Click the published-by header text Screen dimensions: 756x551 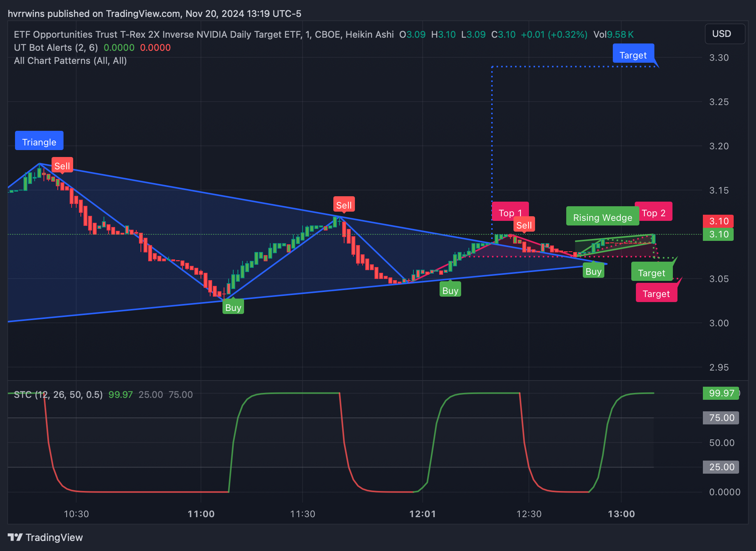154,14
